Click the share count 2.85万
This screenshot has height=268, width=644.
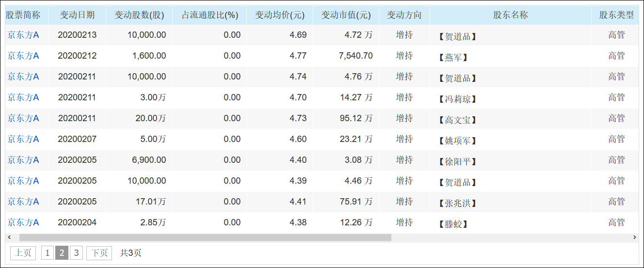153,222
